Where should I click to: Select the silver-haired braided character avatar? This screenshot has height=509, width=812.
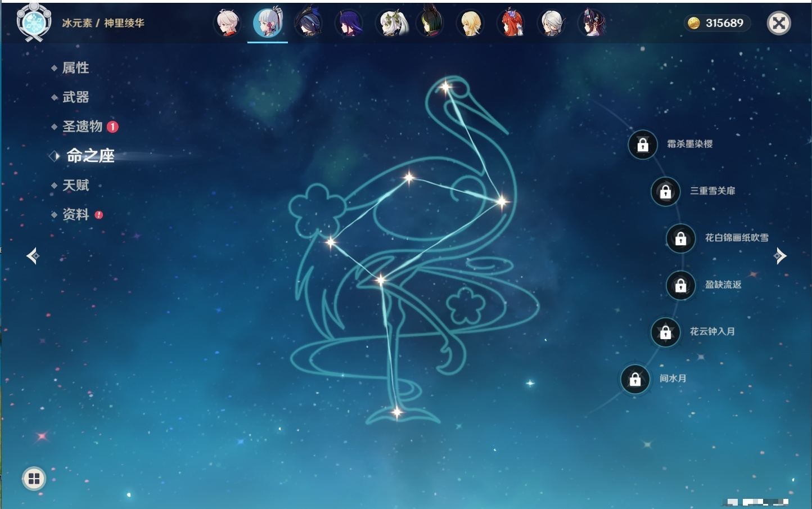(552, 23)
